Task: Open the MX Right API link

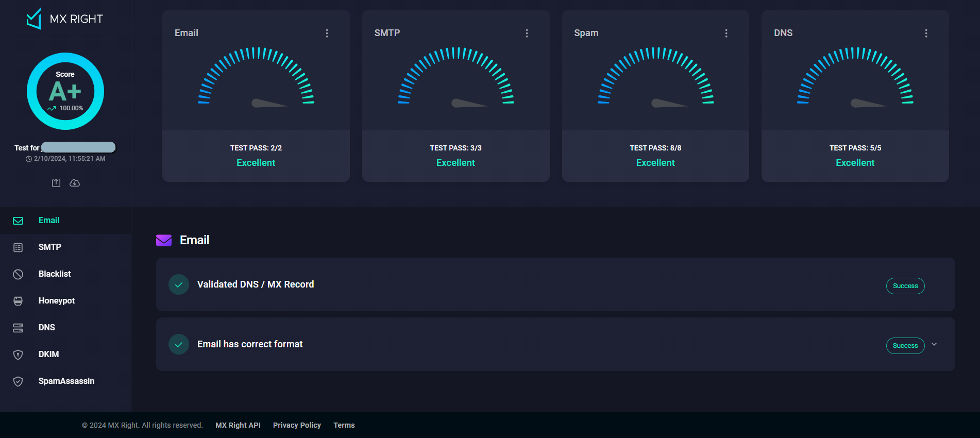Action: [238, 425]
